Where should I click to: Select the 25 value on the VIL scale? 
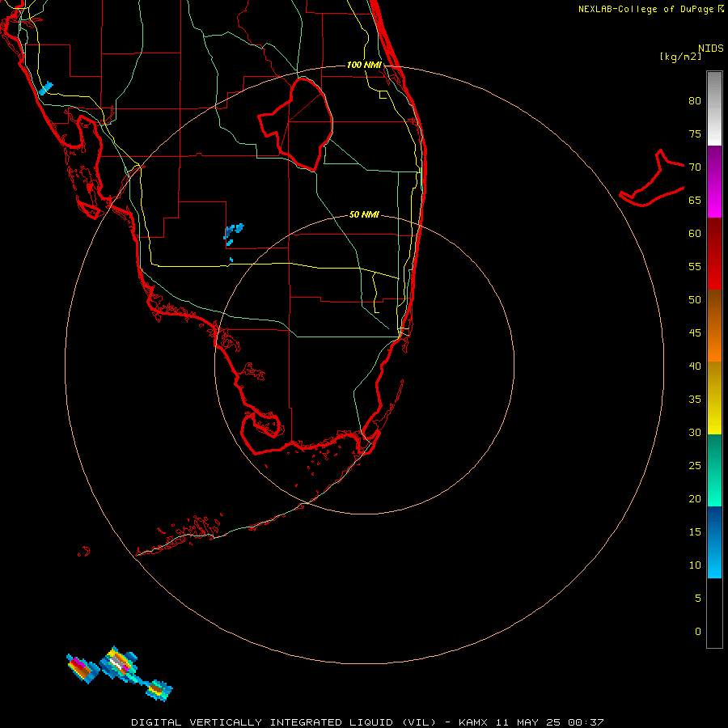[x=695, y=466]
